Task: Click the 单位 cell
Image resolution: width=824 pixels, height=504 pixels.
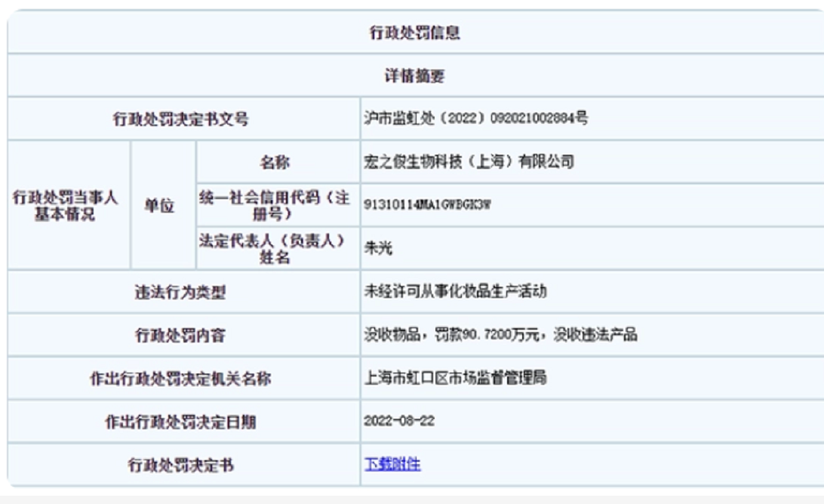Action: [x=159, y=205]
